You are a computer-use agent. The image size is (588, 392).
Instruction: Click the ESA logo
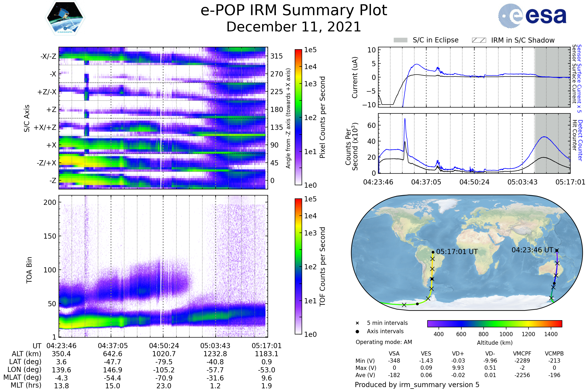[532, 16]
